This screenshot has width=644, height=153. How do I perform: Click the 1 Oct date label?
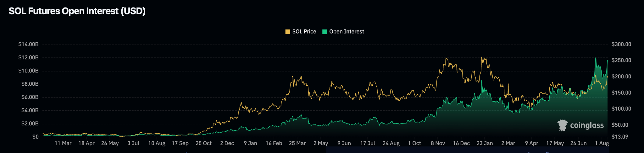pyautogui.click(x=414, y=143)
